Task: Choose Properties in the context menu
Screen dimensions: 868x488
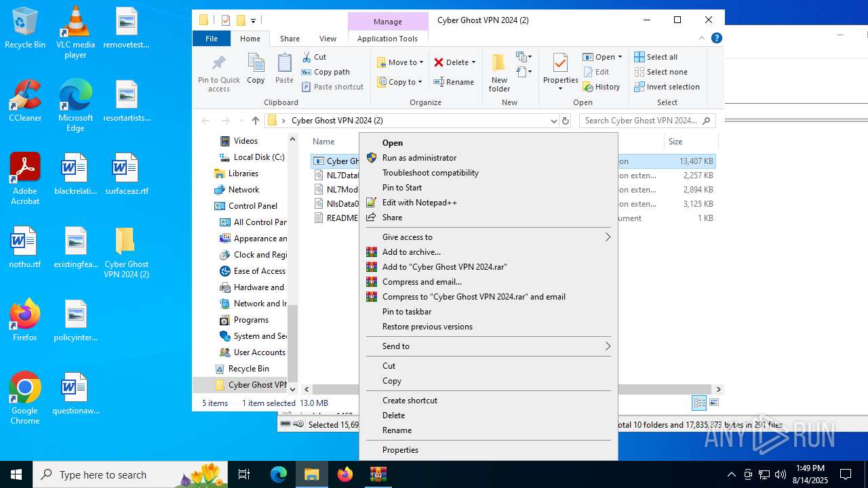Action: pyautogui.click(x=488, y=450)
